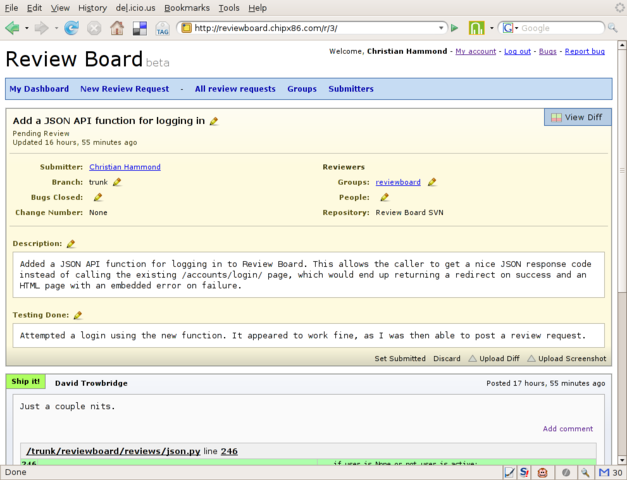
Task: Click the page vertical scrollbar thumb
Action: tap(622, 170)
